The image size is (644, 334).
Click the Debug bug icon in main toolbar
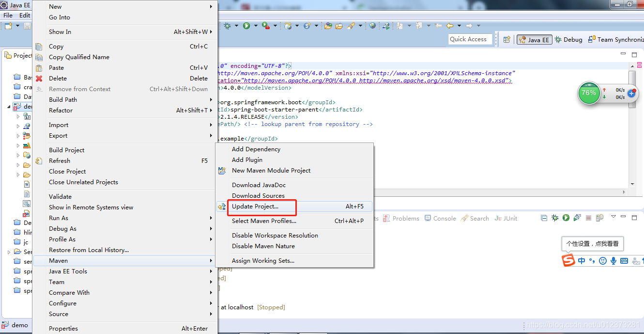pos(227,26)
